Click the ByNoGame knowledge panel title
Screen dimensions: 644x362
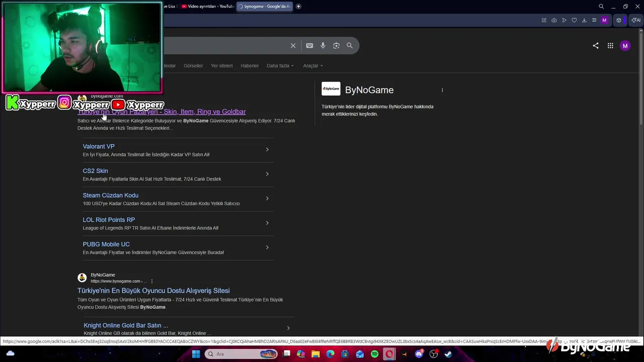click(369, 90)
